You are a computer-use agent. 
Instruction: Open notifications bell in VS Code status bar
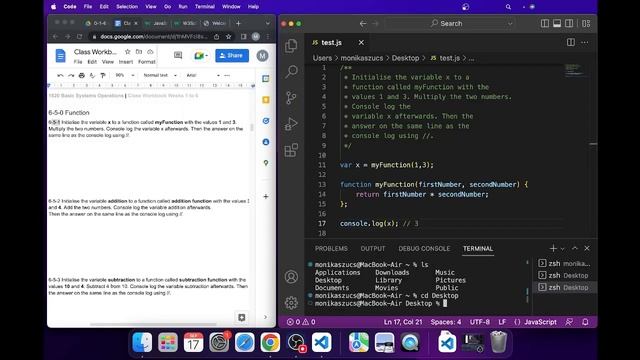click(x=585, y=322)
